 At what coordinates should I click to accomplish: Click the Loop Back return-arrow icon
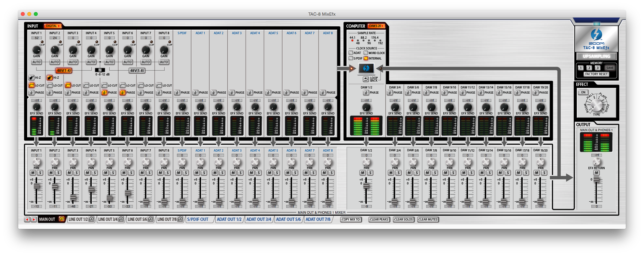pos(366,79)
